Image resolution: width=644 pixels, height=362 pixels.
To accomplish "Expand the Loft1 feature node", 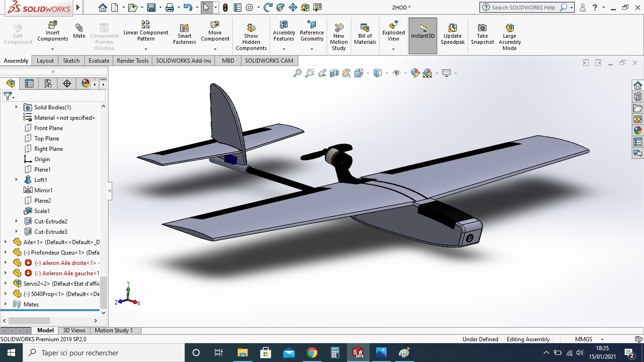I will (17, 180).
